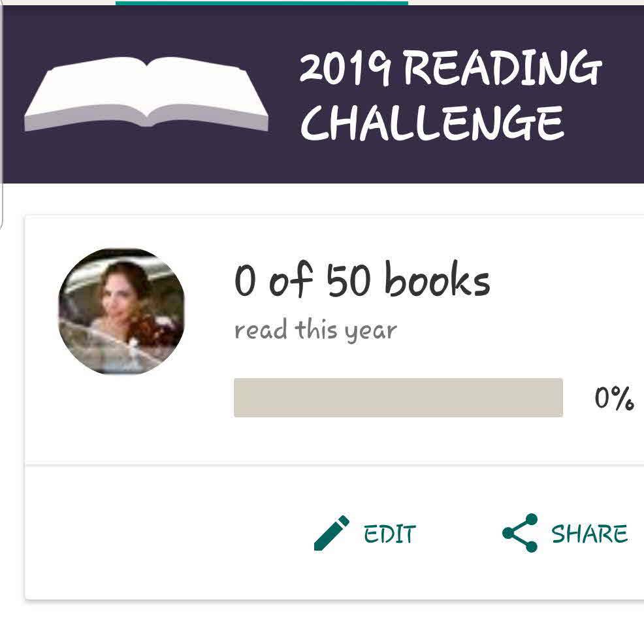Click the 0% progress percentage label
The image size is (644, 644).
click(613, 397)
